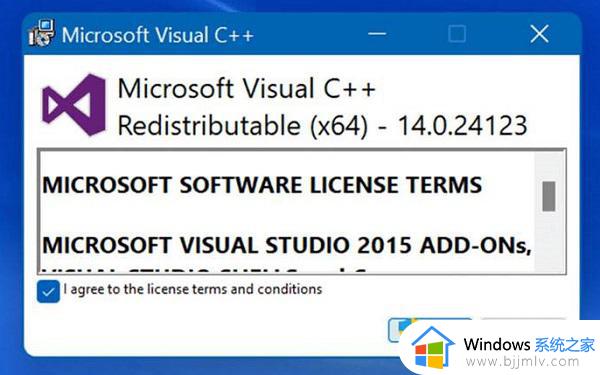Uncheck the license terms agreement checkbox
The width and height of the screenshot is (600, 375).
[48, 291]
